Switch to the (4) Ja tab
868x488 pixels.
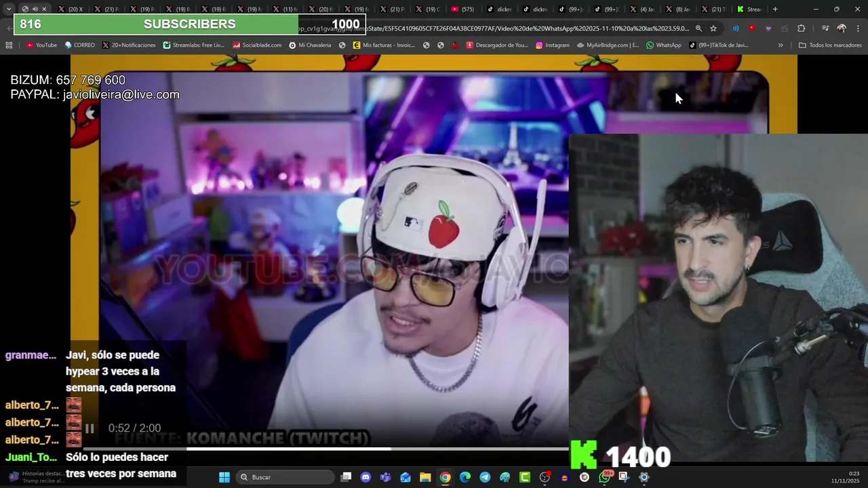click(643, 9)
